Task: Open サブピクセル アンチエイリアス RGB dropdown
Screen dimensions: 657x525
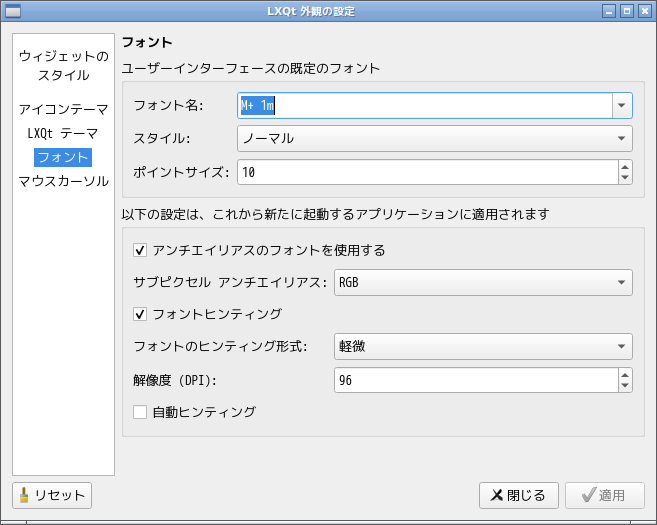Action: pos(483,282)
